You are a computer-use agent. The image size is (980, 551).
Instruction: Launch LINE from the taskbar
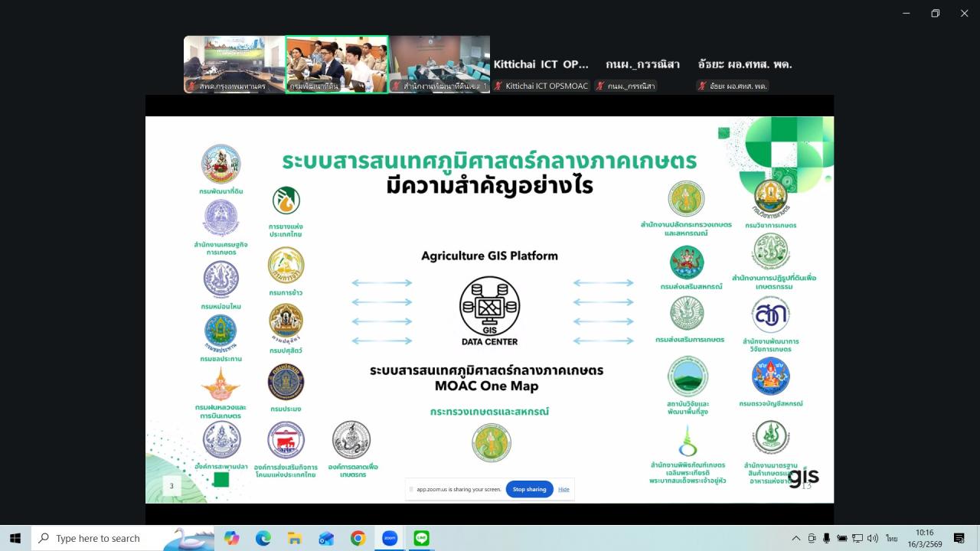420,538
